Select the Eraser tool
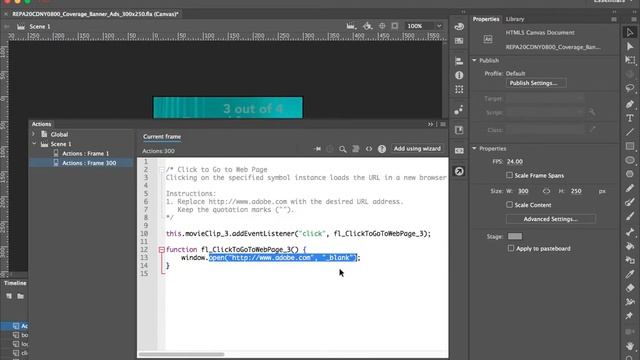The image size is (640, 360). click(630, 288)
